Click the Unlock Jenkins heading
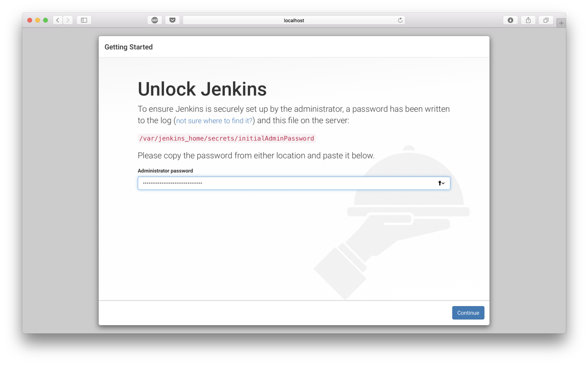Screen dimensions: 588x365 tap(202, 89)
